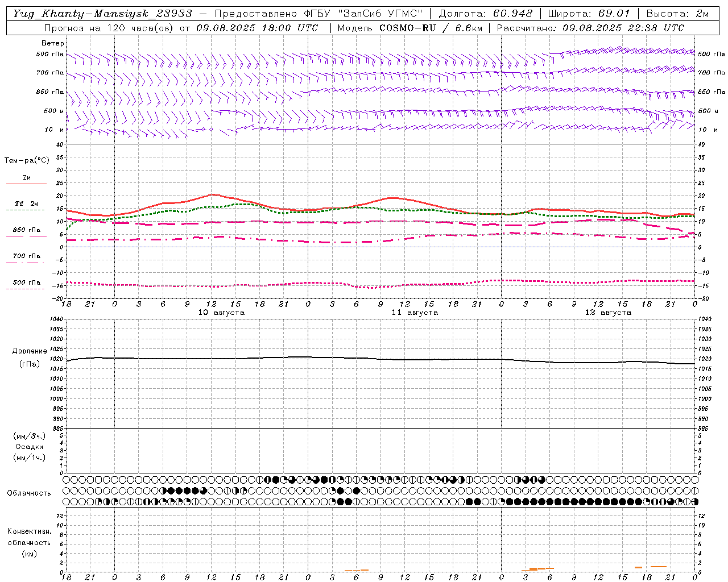Click the 500 м wind level label on left axis
728x582 pixels.
click(x=54, y=111)
